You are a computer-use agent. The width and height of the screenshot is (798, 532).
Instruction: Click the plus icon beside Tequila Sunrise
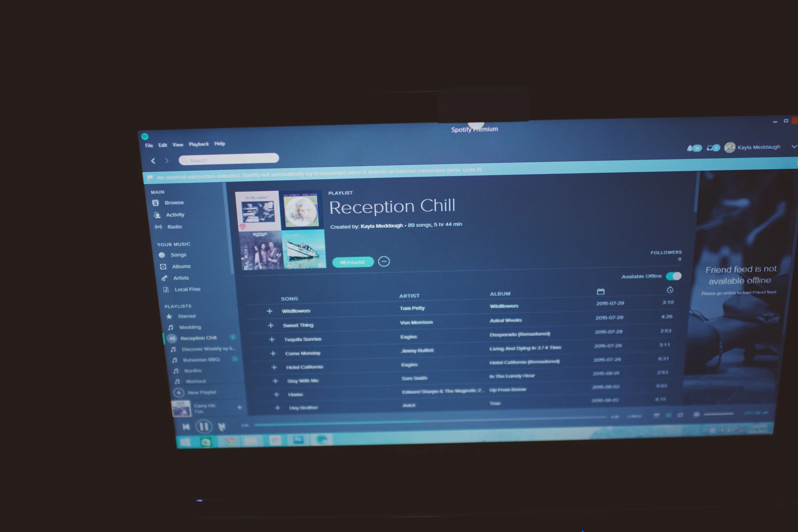tap(272, 340)
